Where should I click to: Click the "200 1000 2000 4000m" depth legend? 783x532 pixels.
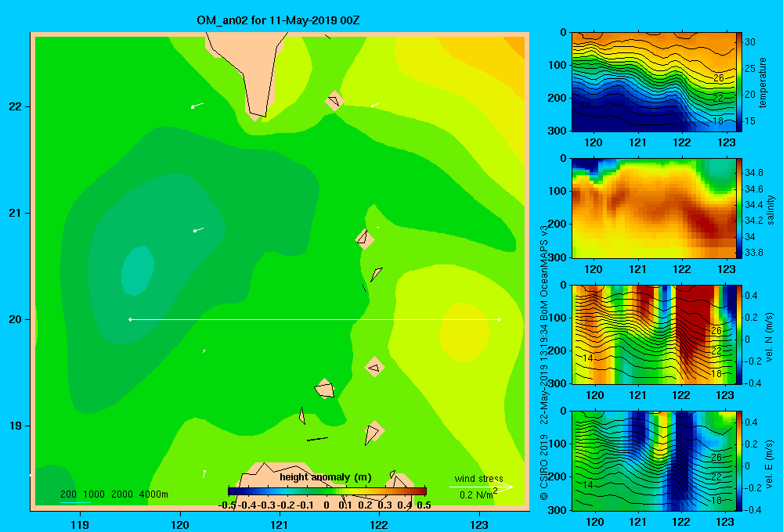pos(114,494)
